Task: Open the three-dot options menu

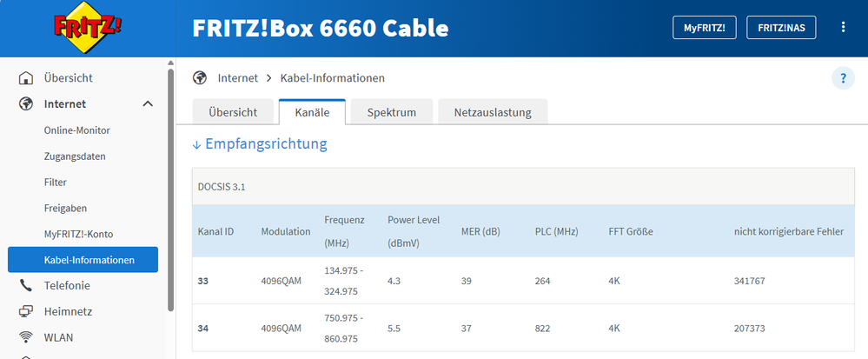Action: click(843, 28)
